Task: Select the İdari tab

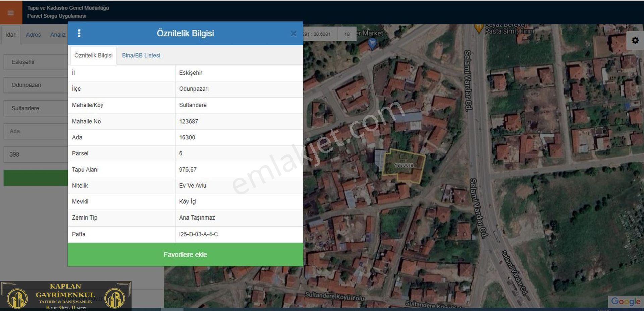Action: click(11, 35)
